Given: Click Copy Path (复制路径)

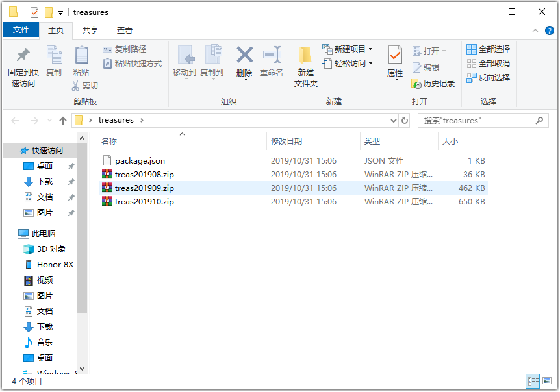Looking at the screenshot, I should [124, 49].
